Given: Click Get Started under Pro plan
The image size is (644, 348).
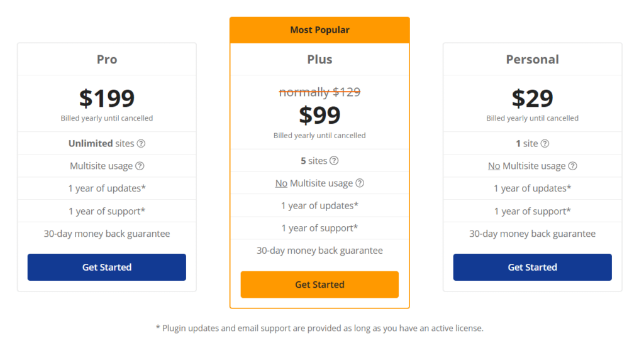Looking at the screenshot, I should tap(107, 267).
